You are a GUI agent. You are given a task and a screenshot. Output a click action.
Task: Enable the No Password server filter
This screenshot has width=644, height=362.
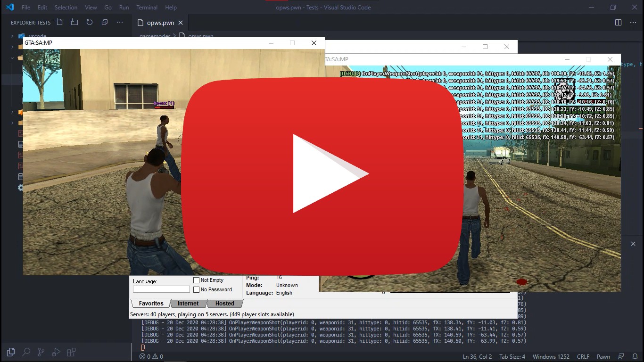pyautogui.click(x=195, y=289)
